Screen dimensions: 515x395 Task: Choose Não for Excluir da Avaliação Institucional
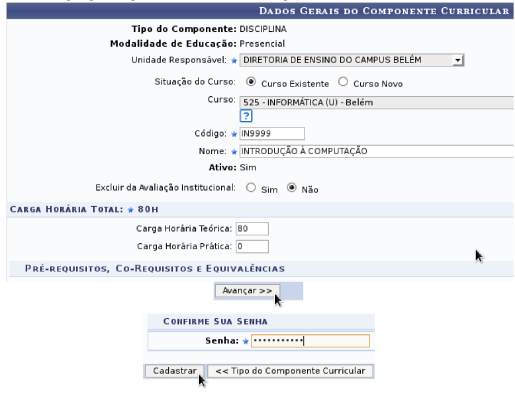pos(292,188)
